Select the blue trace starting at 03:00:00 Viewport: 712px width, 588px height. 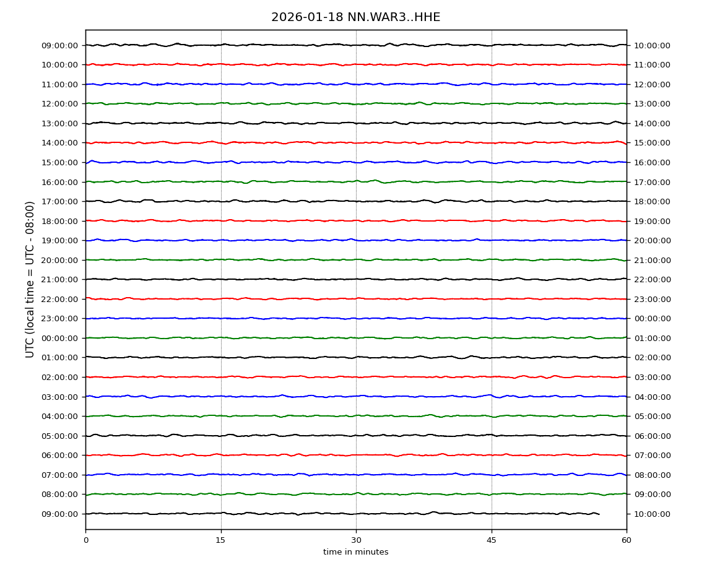click(x=356, y=396)
